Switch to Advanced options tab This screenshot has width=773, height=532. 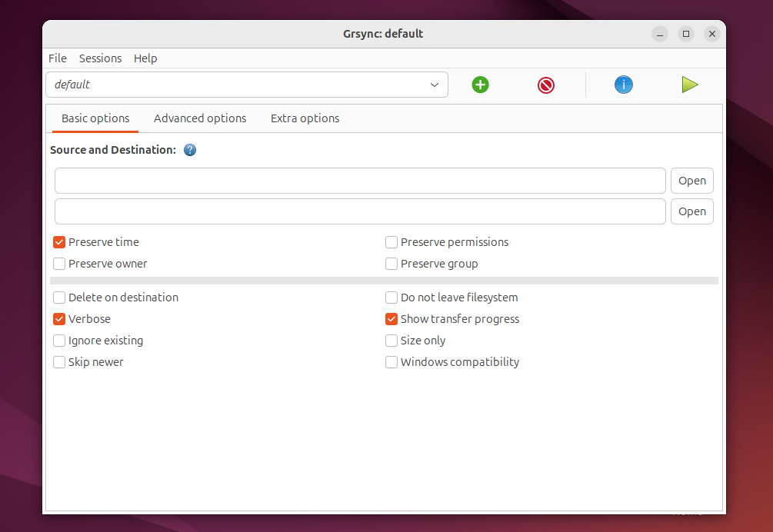point(200,118)
